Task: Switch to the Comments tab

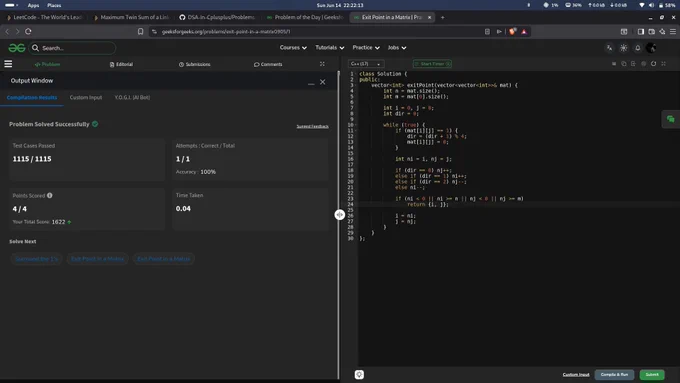Action: 268,64
